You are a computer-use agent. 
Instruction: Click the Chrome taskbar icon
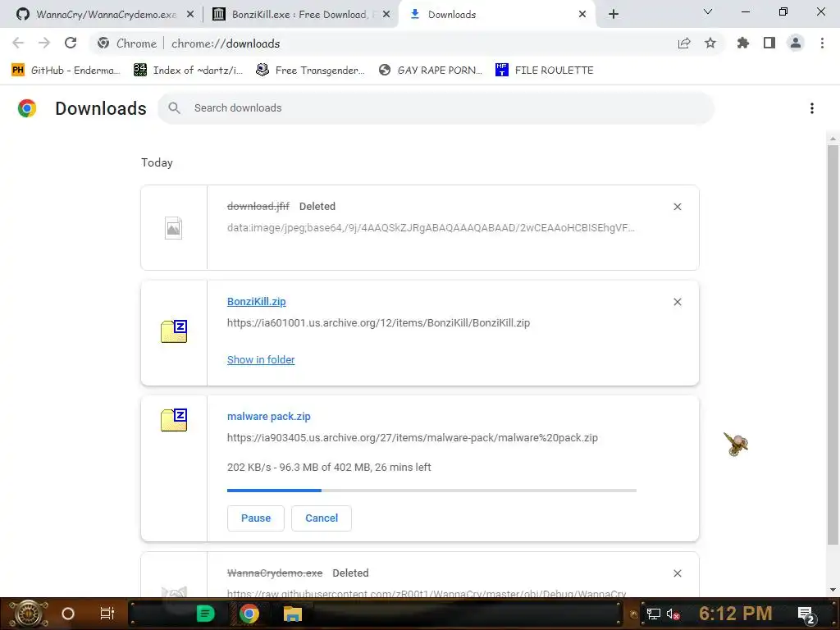click(249, 614)
